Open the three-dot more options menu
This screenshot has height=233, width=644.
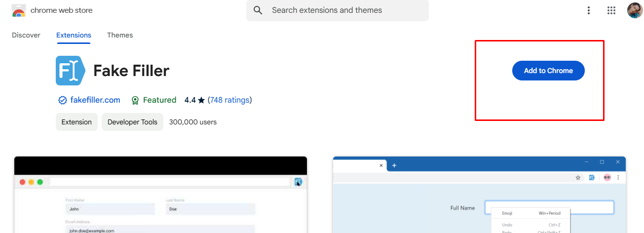click(x=588, y=10)
